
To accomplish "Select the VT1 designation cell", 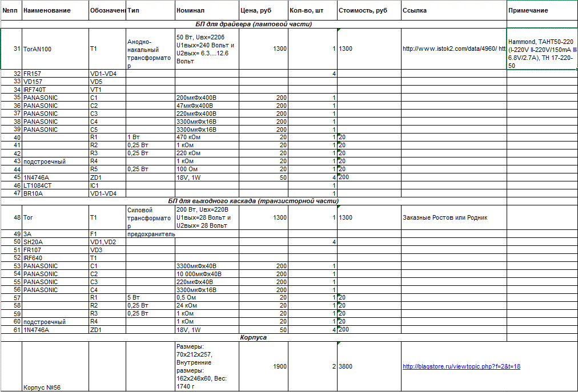I will tap(107, 90).
